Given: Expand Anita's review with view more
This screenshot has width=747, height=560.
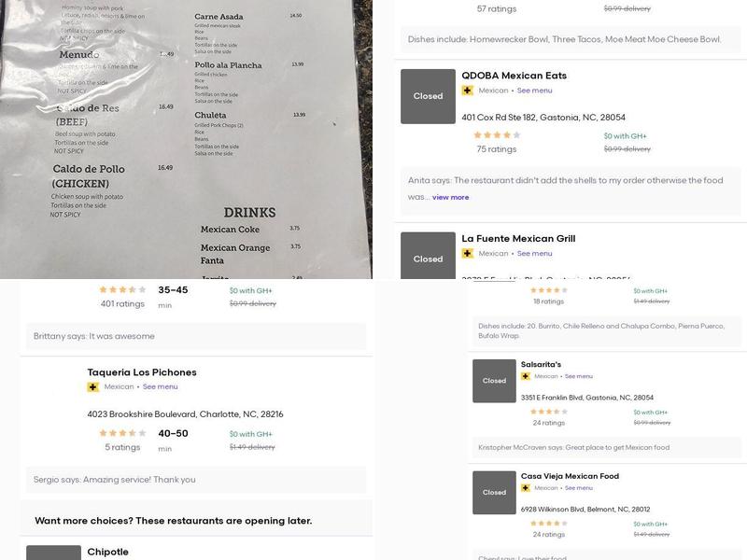Looking at the screenshot, I should [x=450, y=198].
